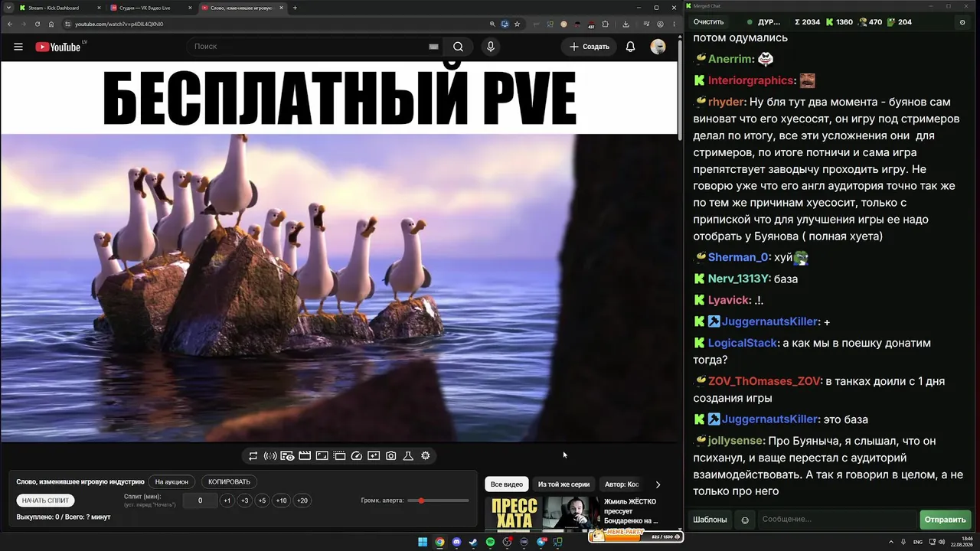The image size is (980, 551).
Task: Click the chat Сообщение input field
Action: (838, 520)
